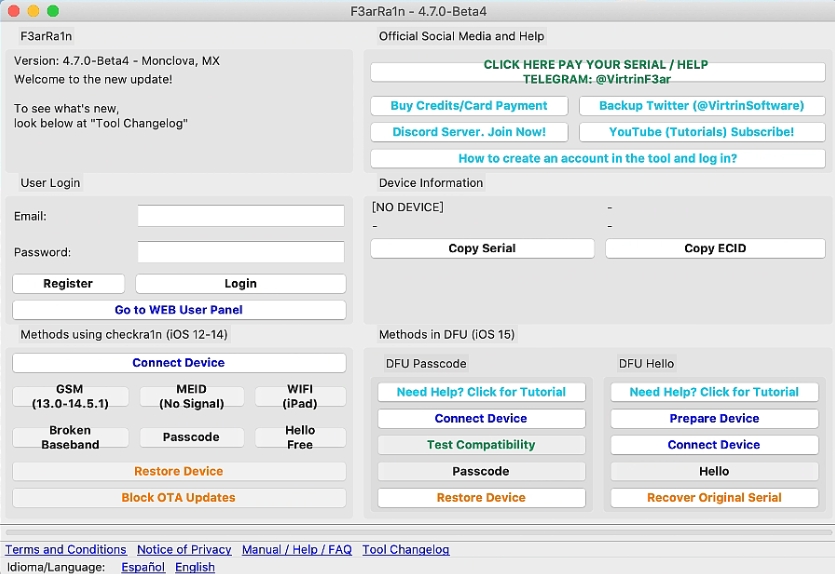Viewport: 835px width, 574px height.
Task: Minimize the window with the yellow button
Action: (33, 11)
